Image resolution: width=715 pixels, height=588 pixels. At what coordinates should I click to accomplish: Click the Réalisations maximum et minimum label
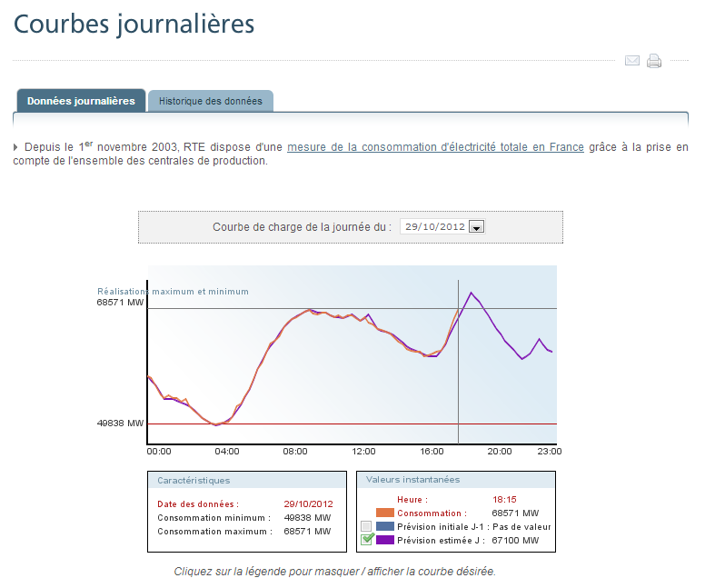tap(173, 291)
